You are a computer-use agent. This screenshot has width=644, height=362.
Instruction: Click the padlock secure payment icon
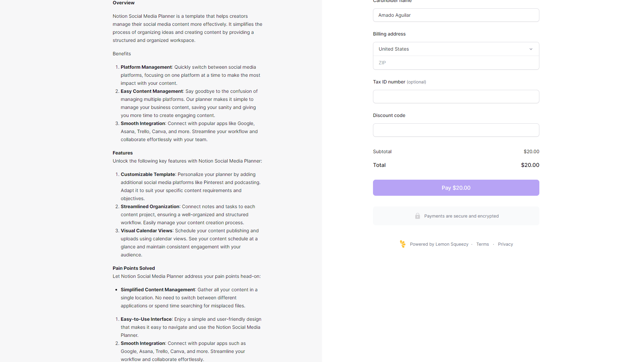(x=417, y=216)
